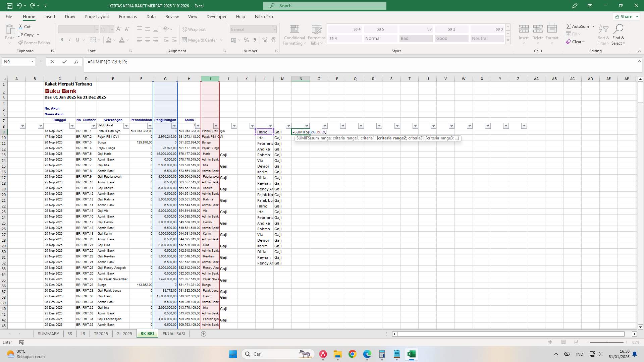Image resolution: width=644 pixels, height=362 pixels.
Task: Click the Increase Decimal icon
Action: point(265,40)
